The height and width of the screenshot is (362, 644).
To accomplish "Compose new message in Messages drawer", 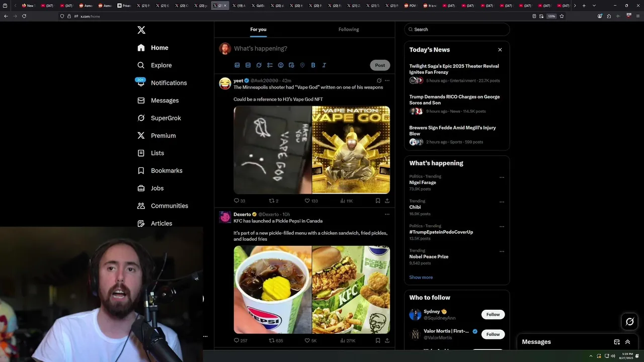I will tap(617, 342).
